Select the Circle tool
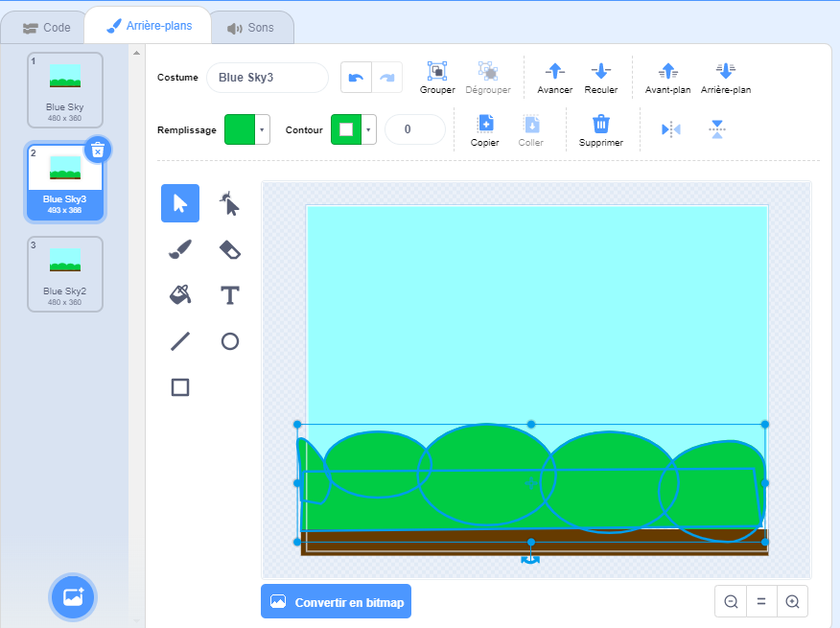Image resolution: width=840 pixels, height=628 pixels. point(229,341)
